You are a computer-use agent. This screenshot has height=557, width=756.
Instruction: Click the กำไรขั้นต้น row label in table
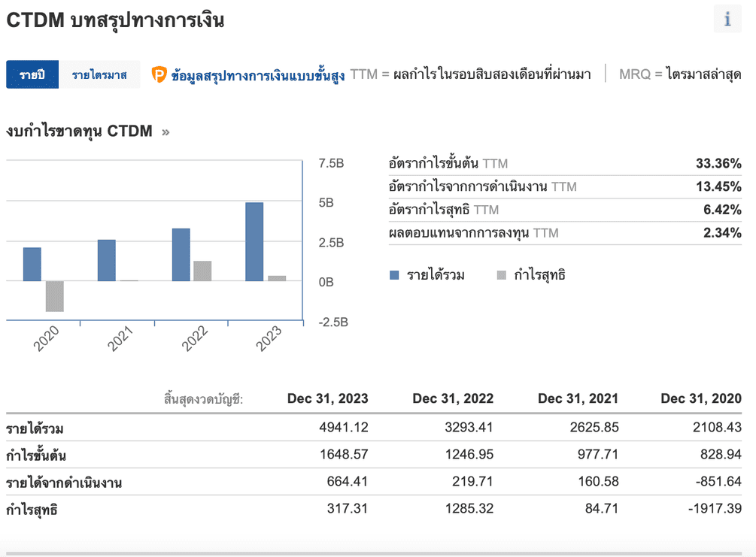coord(41,456)
